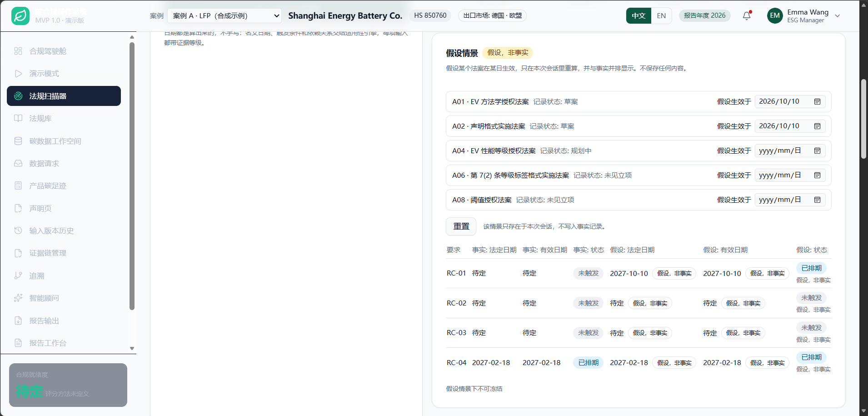Open the 报告年度 2026 selector
Screen dimensions: 868x416
[x=704, y=15]
